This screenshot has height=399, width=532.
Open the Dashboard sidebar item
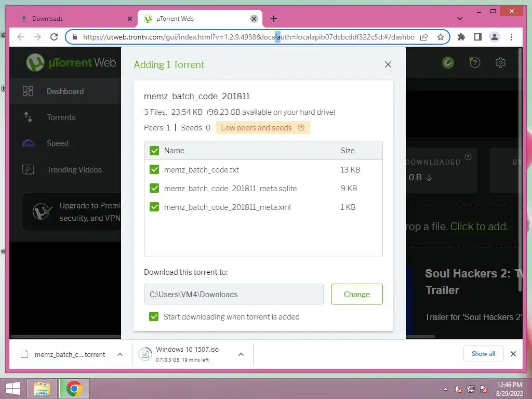[65, 91]
